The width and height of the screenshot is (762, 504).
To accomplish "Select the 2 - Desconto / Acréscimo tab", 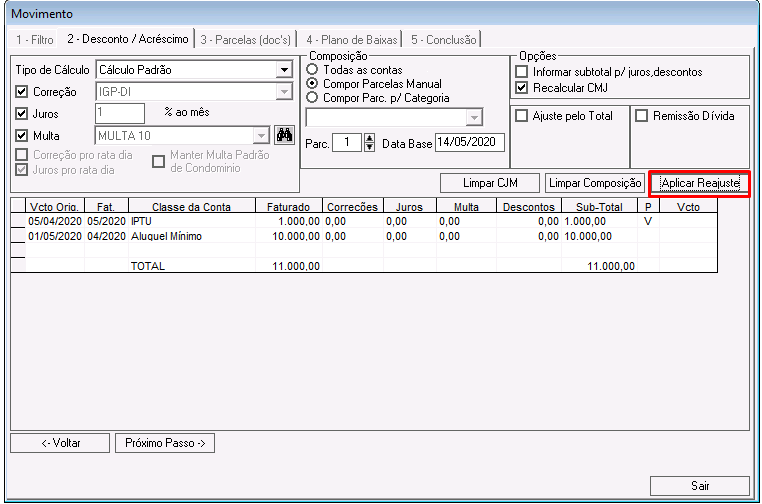I will (128, 39).
